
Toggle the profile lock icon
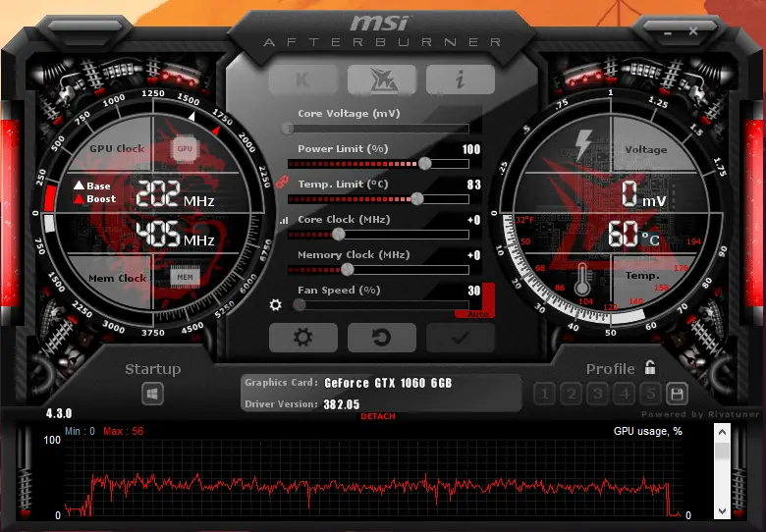[x=650, y=367]
